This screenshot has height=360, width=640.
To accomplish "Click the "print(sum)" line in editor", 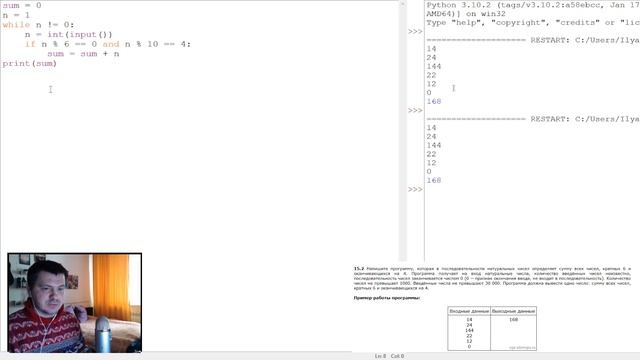I will point(29,64).
